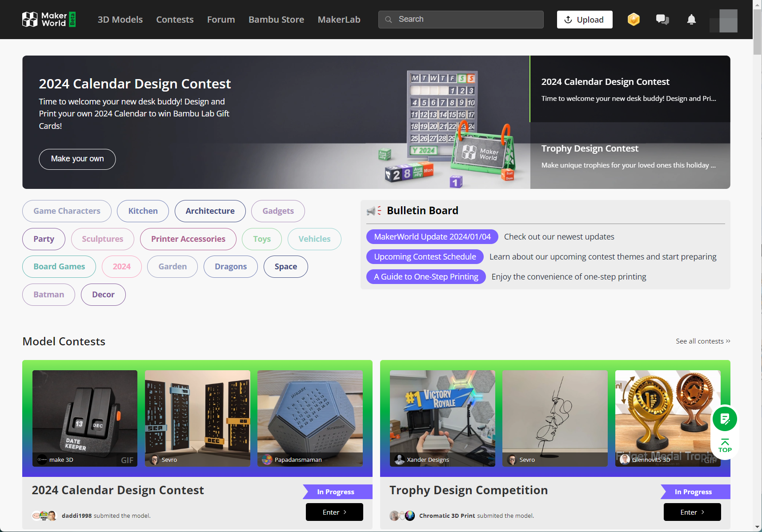Viewport: 762px width, 532px height.
Task: Choose the Party tag
Action: (44, 239)
